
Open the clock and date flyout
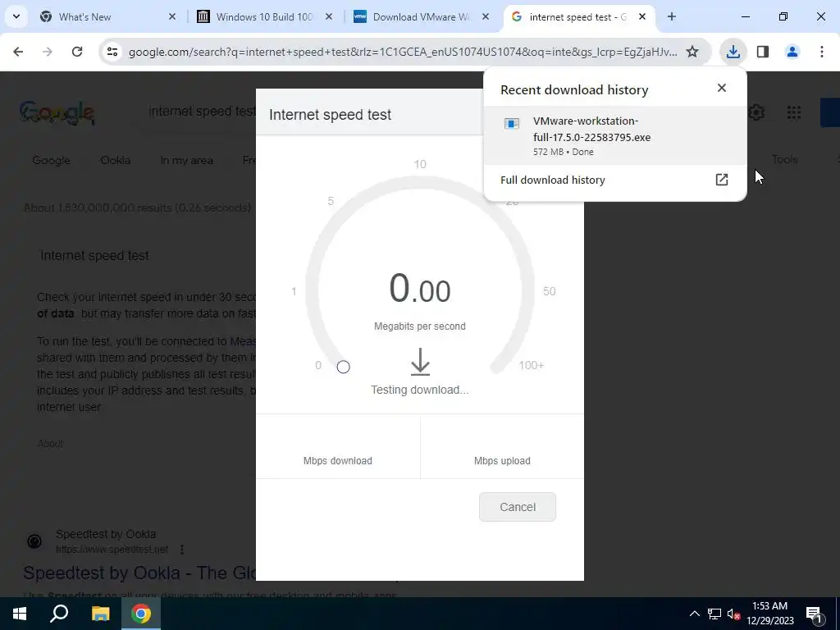tap(769, 614)
